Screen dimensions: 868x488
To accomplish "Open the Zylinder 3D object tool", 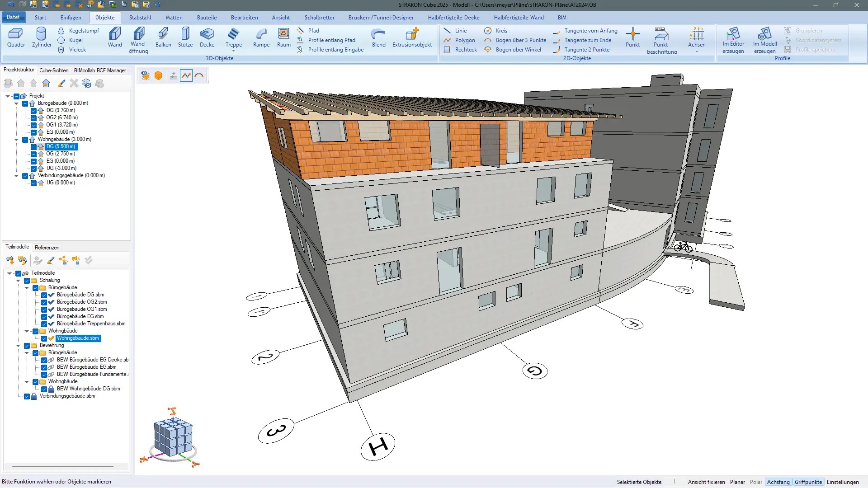I will (x=41, y=38).
